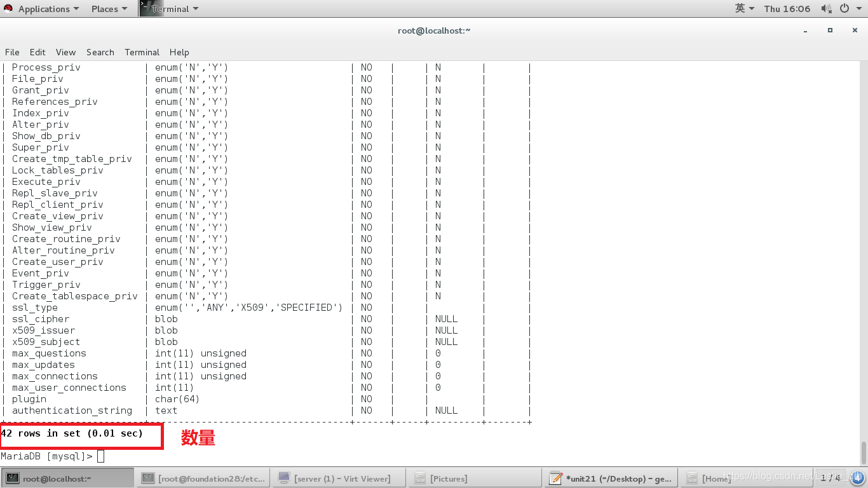Switch to root@foundation28 taskbar window
Viewport: 868px width, 488px height.
(x=203, y=478)
